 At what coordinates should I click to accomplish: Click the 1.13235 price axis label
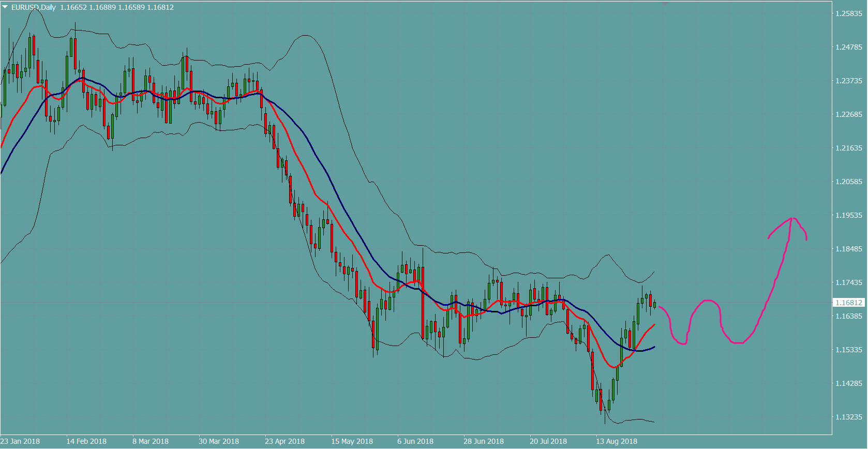point(849,417)
